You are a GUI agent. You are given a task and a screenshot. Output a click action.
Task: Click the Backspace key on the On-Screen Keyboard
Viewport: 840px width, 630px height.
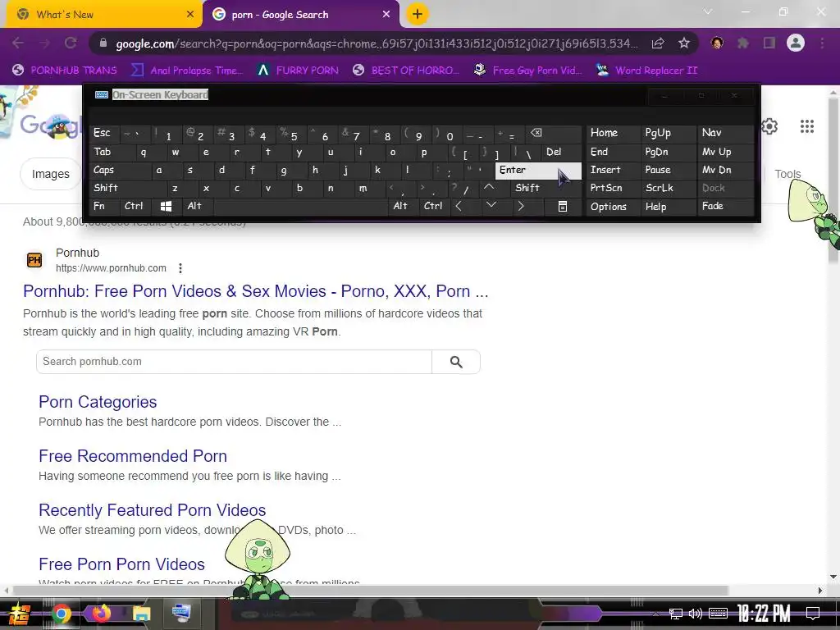point(553,134)
